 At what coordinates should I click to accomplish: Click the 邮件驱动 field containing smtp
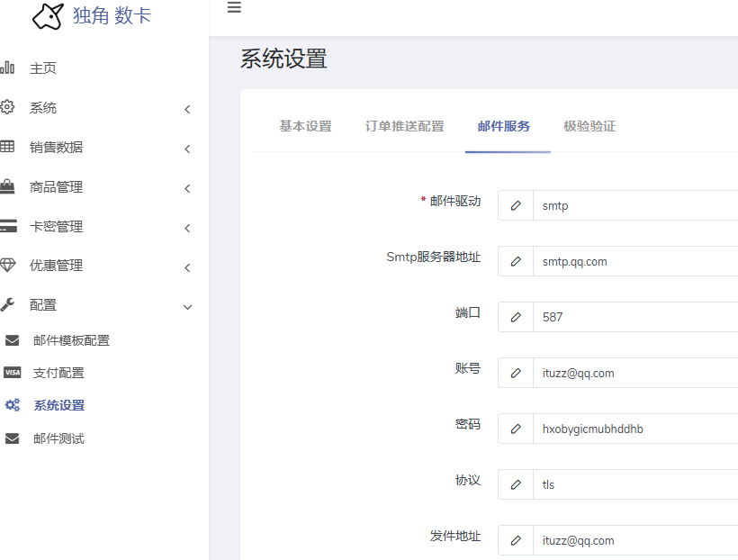[635, 205]
